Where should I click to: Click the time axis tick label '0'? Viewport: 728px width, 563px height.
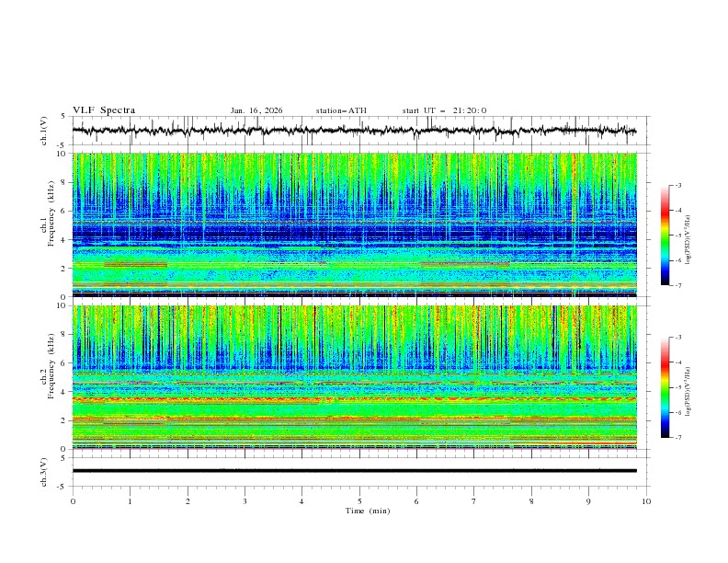(x=73, y=501)
